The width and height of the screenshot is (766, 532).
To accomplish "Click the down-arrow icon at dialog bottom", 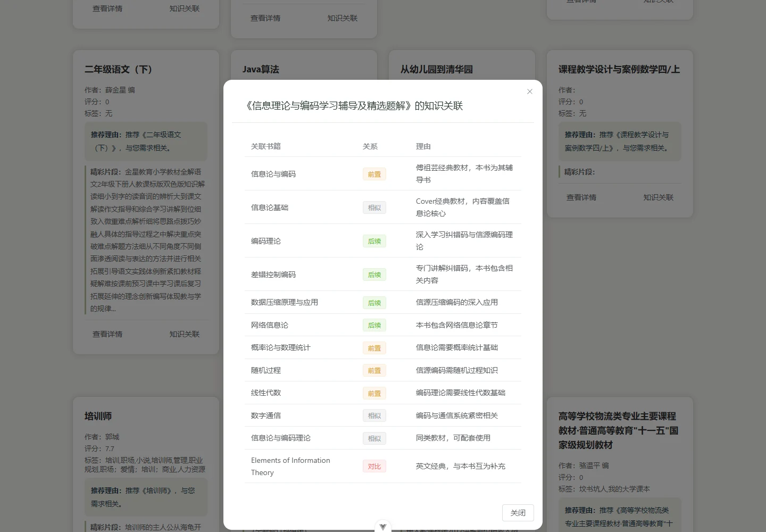I will point(383,527).
